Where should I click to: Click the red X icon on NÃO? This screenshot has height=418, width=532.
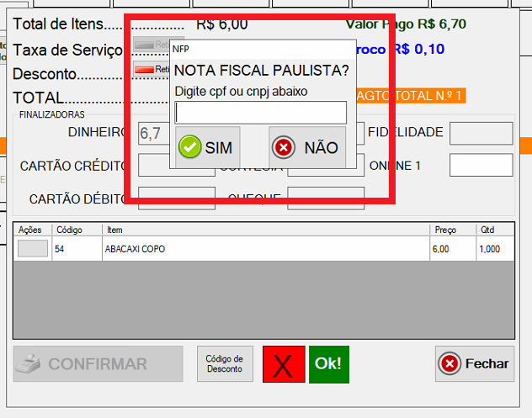[284, 147]
